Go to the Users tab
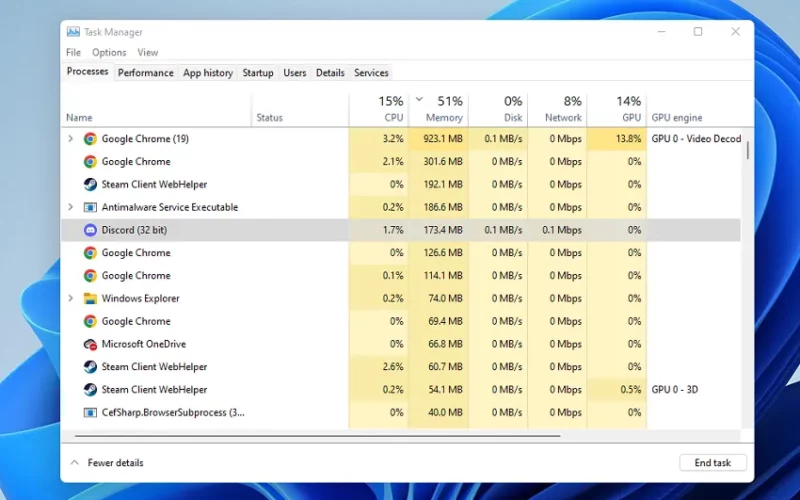 click(295, 73)
